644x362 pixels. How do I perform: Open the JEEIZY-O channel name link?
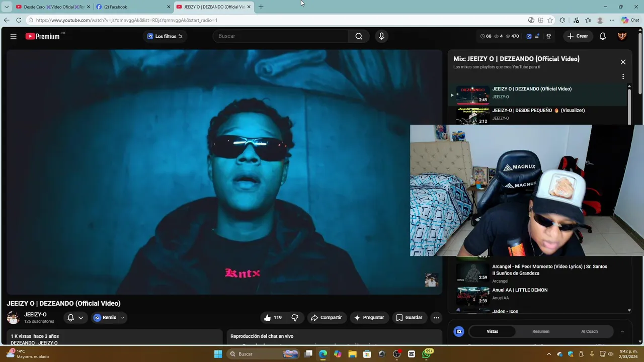point(35,315)
